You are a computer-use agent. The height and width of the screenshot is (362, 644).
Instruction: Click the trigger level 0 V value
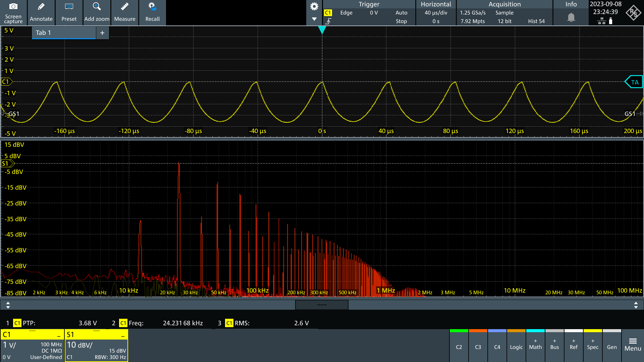(374, 13)
